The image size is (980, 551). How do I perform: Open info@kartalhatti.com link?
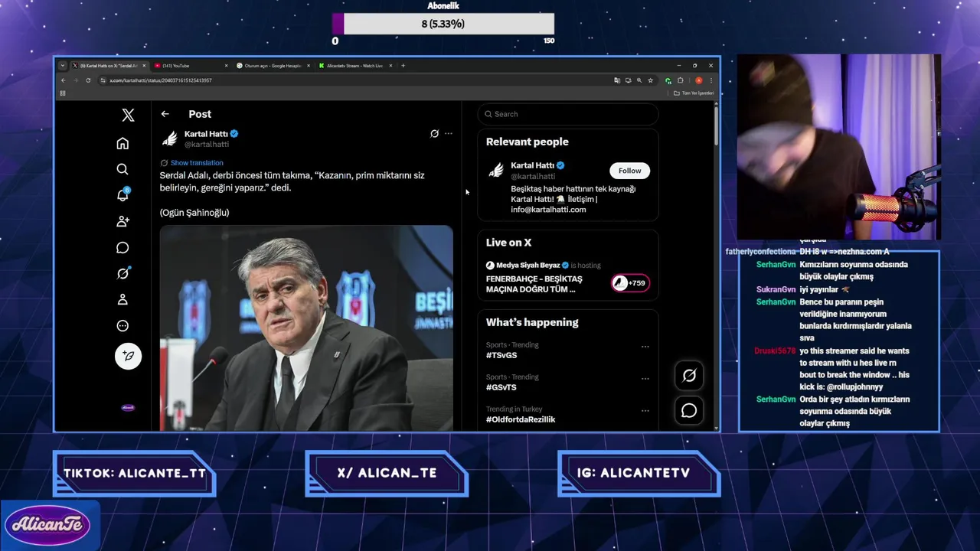pyautogui.click(x=548, y=210)
